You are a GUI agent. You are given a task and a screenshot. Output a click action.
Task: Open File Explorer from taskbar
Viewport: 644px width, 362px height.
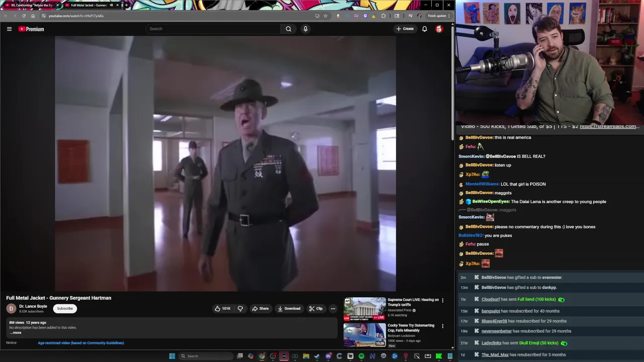click(x=306, y=356)
